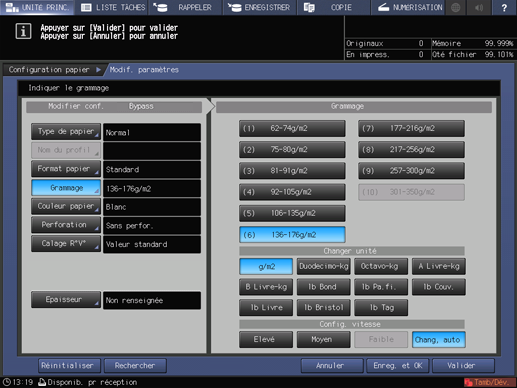Image resolution: width=517 pixels, height=388 pixels.
Task: Open the RAPPELER tab
Action: tap(185, 7)
